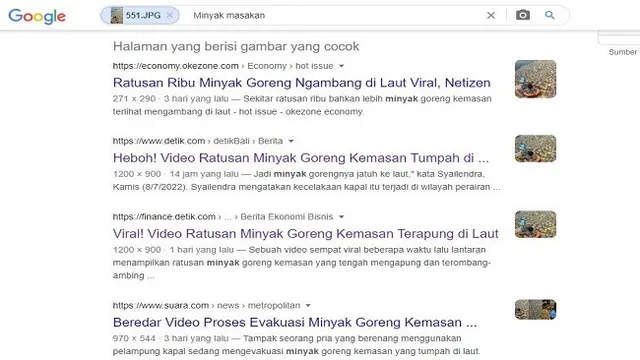
Task: Expand dropdown arrow next to Berita Ekonomi Bisnis
Action: [x=342, y=217]
